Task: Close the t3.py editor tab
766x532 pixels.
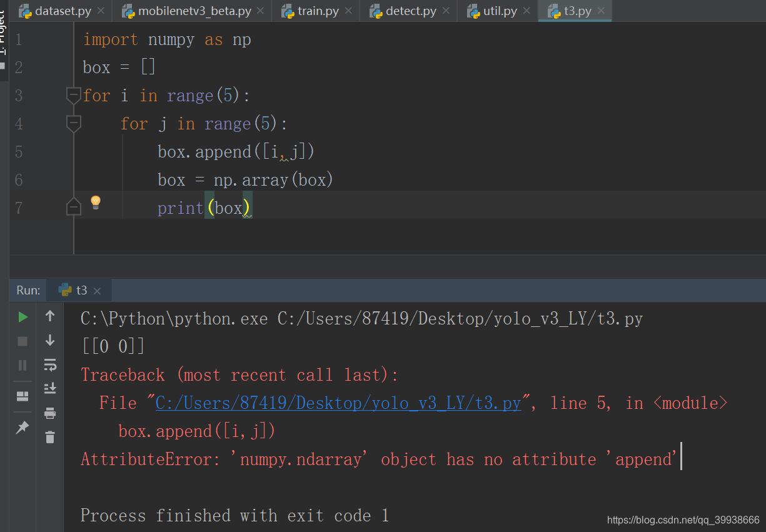Action: [601, 11]
